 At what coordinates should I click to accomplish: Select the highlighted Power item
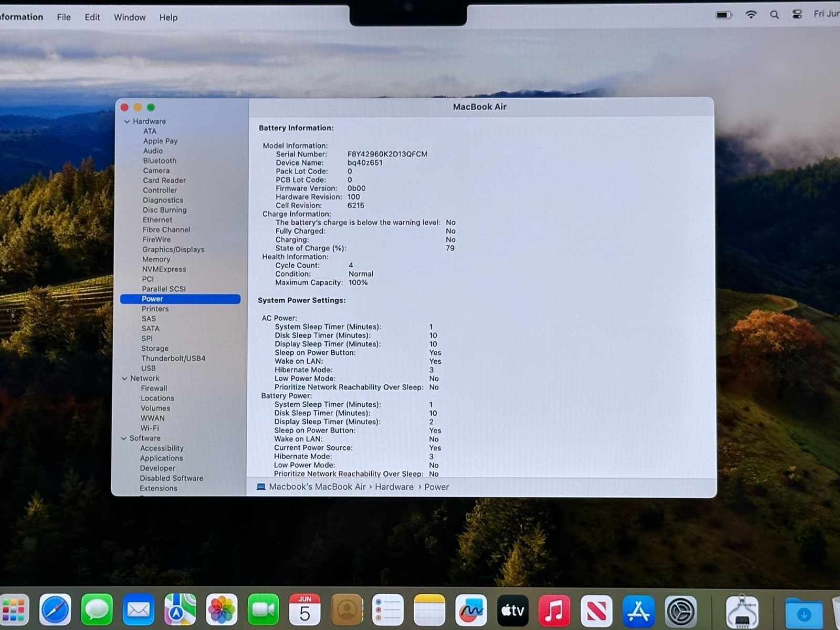click(x=180, y=299)
